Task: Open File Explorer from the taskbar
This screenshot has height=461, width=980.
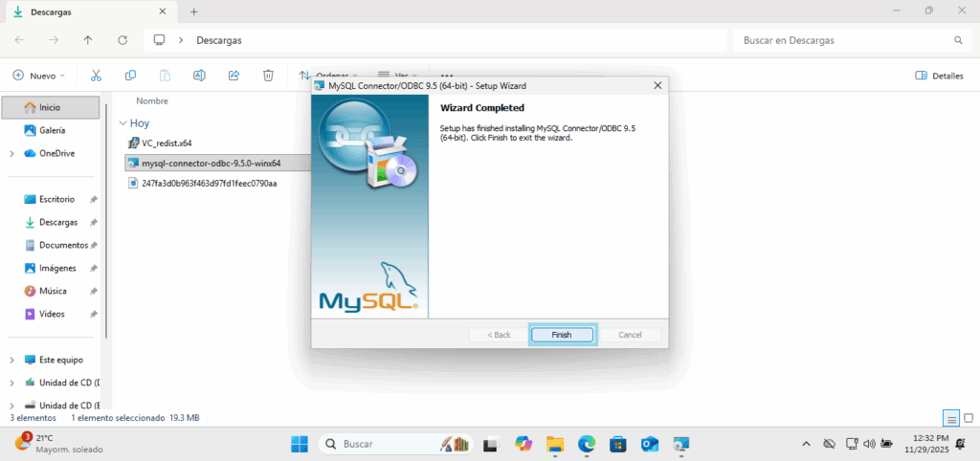Action: 555,444
